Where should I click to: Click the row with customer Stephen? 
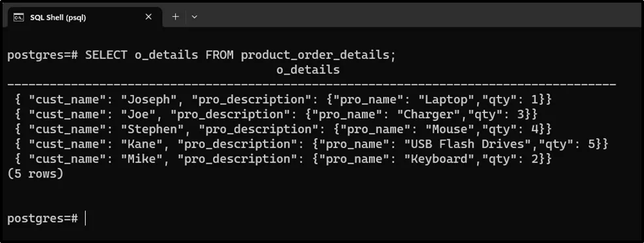point(283,129)
